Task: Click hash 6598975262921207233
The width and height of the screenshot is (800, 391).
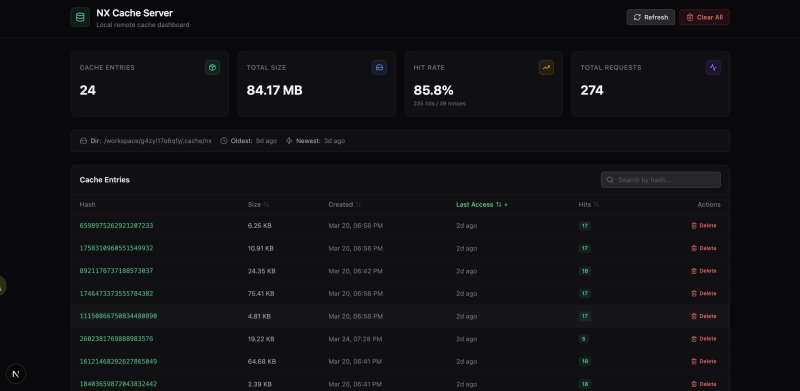Action: click(116, 226)
